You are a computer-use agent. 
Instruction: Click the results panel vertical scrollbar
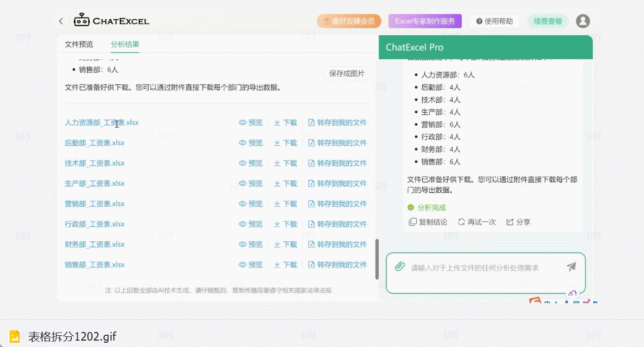(x=377, y=259)
